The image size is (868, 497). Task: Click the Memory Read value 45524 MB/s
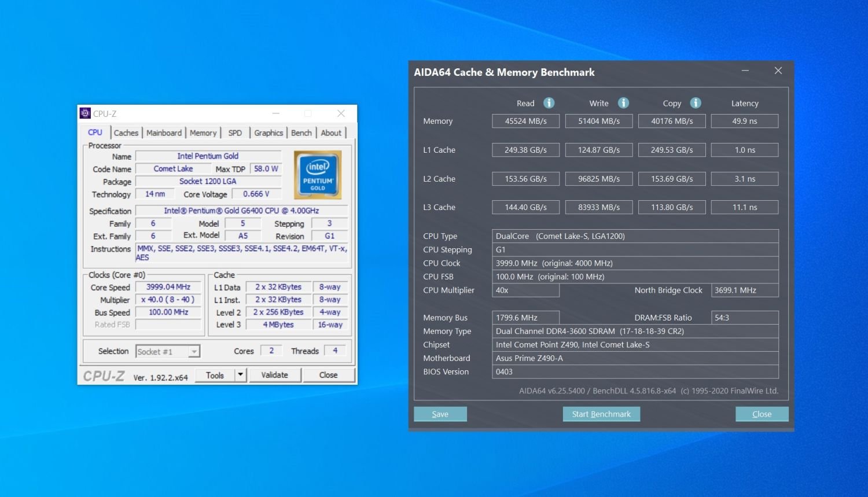[x=525, y=121]
